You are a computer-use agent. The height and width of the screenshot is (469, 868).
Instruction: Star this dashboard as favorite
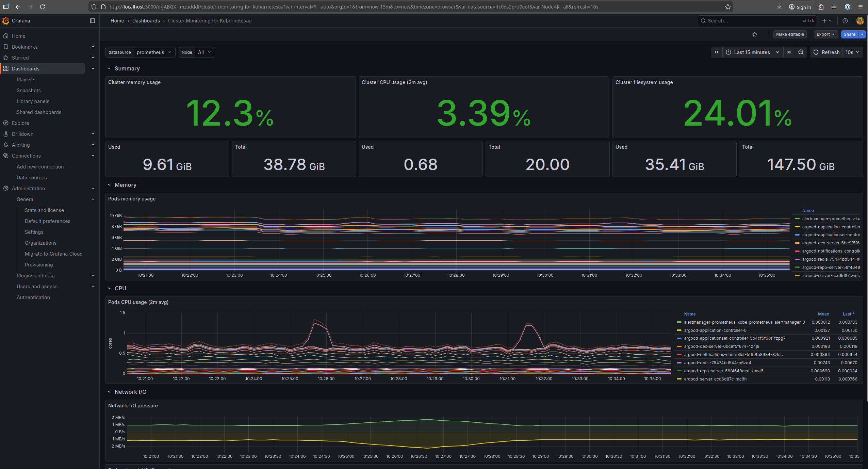(x=754, y=34)
